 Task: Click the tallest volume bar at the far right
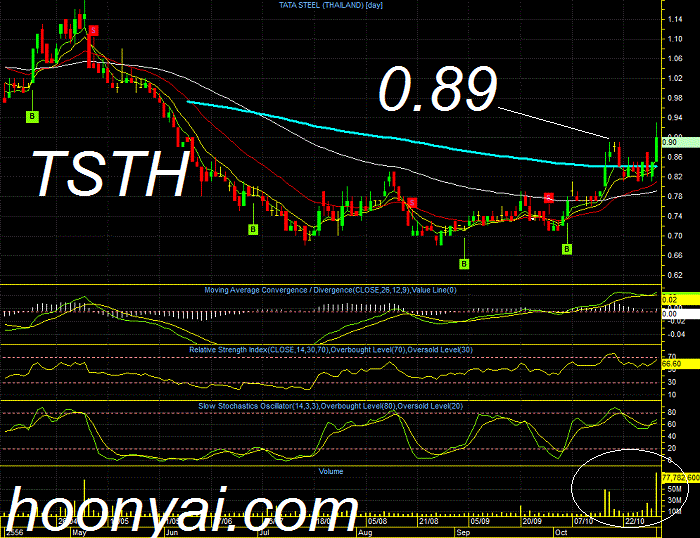point(656,494)
